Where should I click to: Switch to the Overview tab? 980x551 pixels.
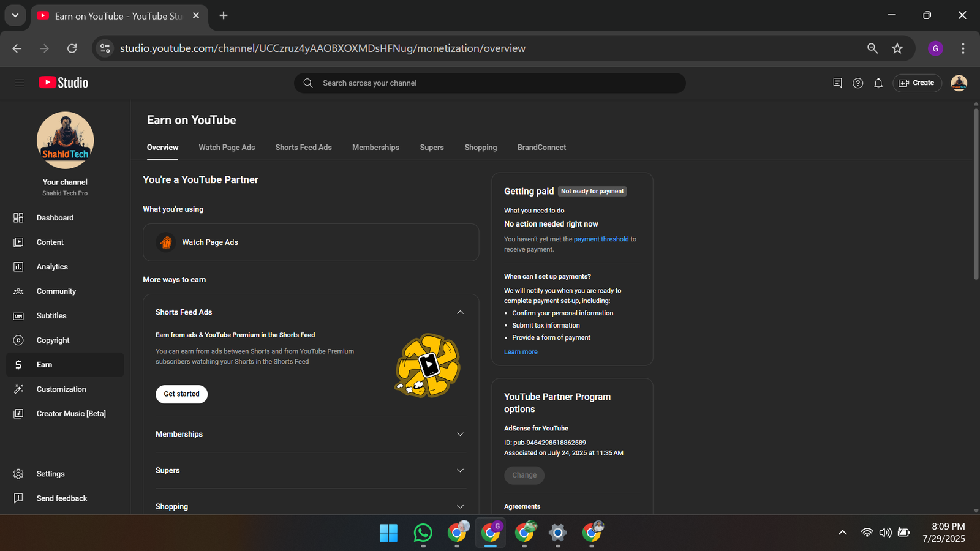(162, 148)
